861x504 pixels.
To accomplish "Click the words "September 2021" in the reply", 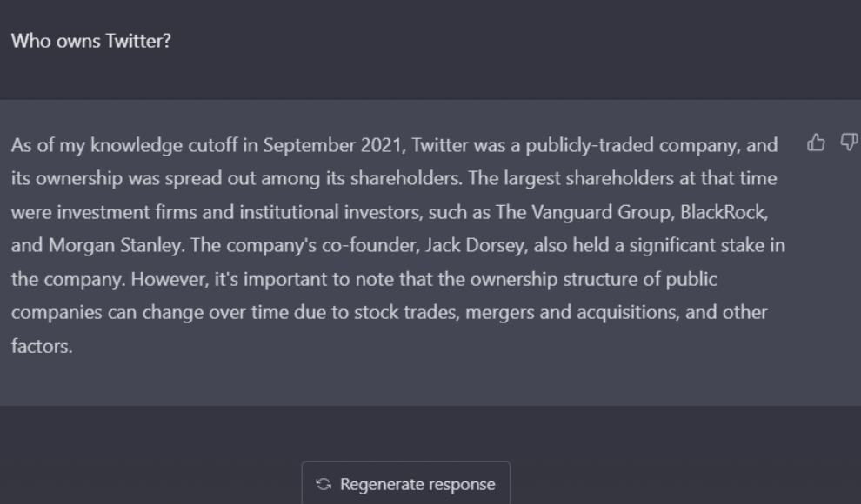I will [321, 146].
